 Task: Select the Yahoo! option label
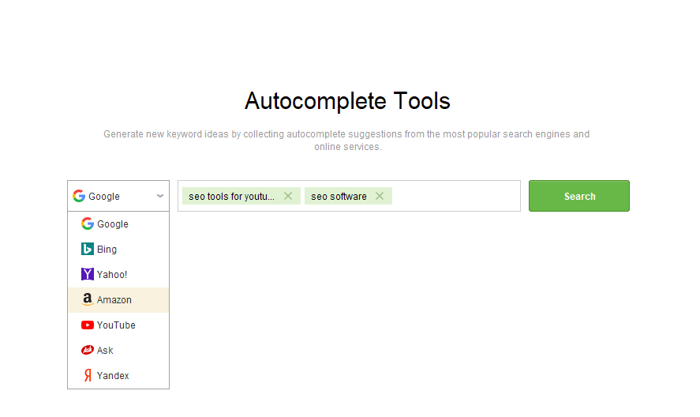coord(112,274)
